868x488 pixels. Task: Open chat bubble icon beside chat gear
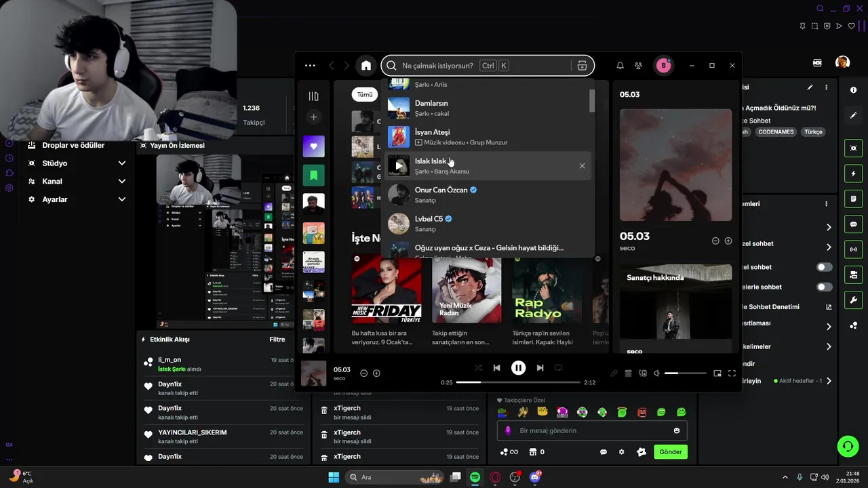(x=604, y=452)
